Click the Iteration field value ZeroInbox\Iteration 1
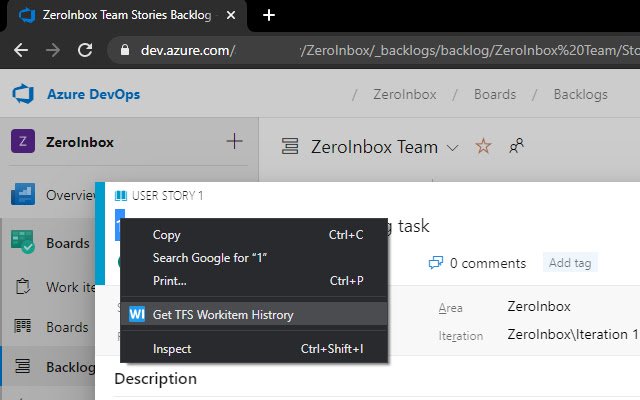The height and width of the screenshot is (400, 640). [573, 334]
